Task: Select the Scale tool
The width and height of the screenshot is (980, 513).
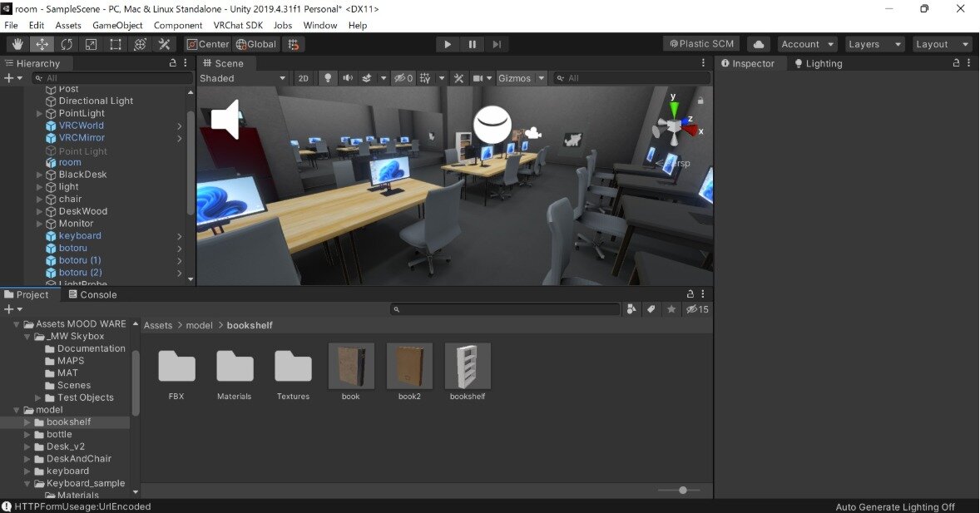Action: (x=91, y=44)
